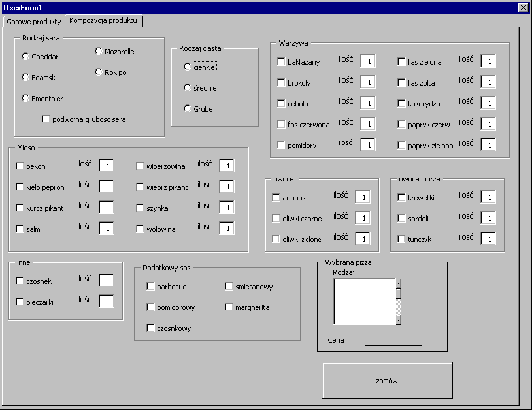Check the krewetki seafood checkbox
532x410 pixels.
tap(402, 198)
